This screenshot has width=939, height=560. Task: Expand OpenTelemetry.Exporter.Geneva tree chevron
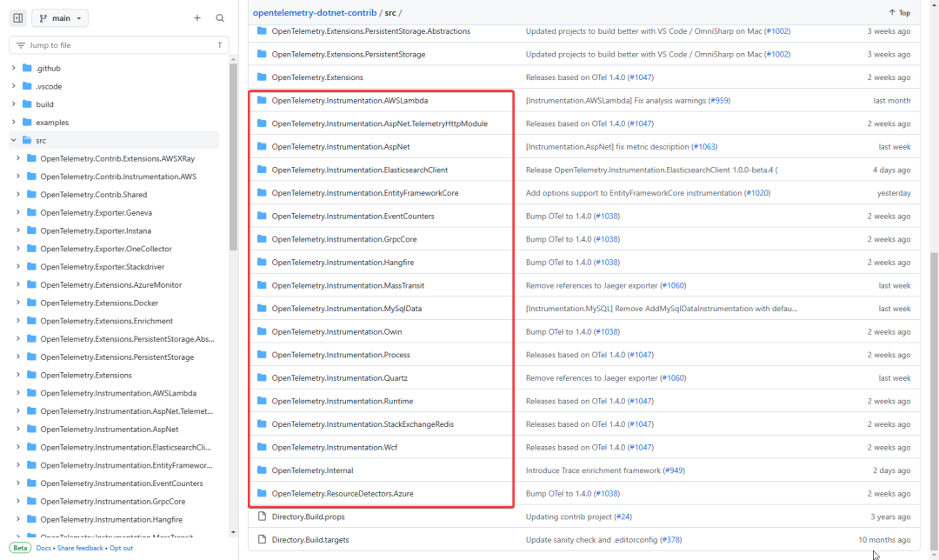pyautogui.click(x=18, y=213)
